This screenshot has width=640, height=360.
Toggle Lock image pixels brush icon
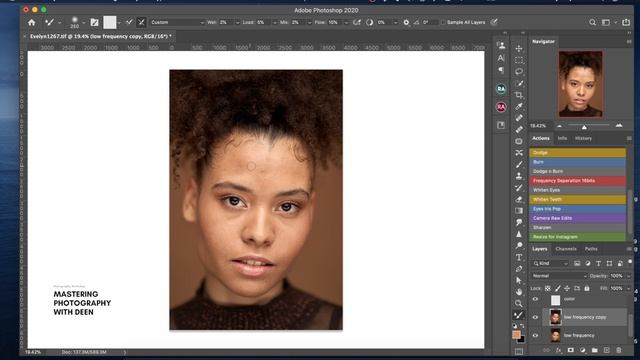[x=558, y=288]
